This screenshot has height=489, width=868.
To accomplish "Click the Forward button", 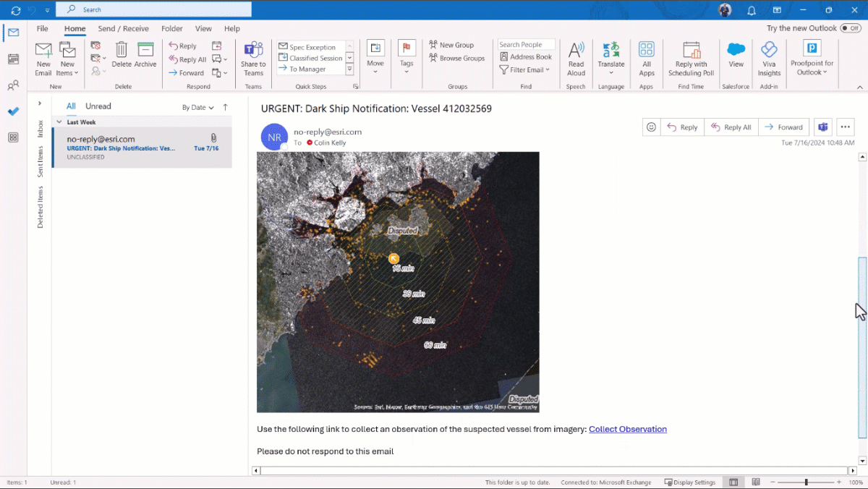I will click(x=784, y=126).
